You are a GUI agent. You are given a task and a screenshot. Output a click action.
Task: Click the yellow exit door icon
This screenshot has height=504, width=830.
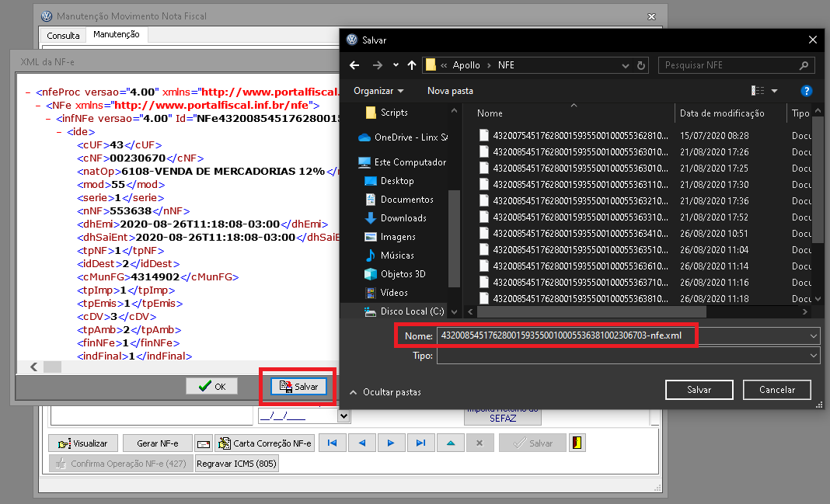pyautogui.click(x=577, y=443)
